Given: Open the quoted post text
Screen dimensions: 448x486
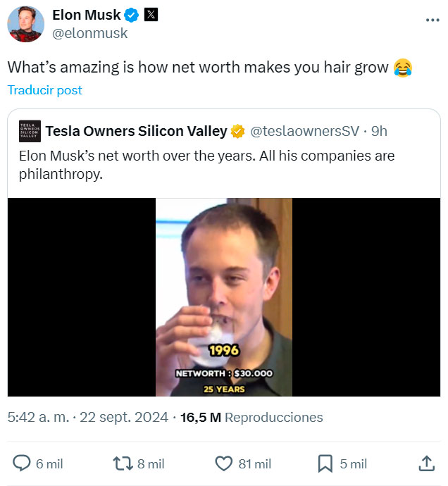Looking at the screenshot, I should pyautogui.click(x=206, y=164).
